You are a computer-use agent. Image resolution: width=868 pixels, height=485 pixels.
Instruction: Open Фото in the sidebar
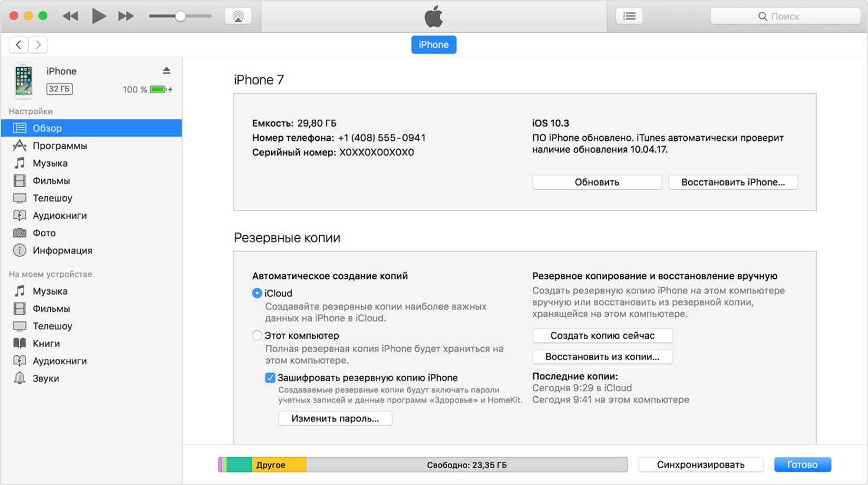[x=44, y=233]
